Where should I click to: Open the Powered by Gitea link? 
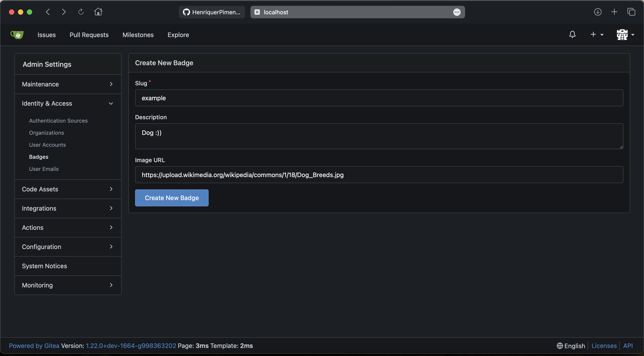34,346
